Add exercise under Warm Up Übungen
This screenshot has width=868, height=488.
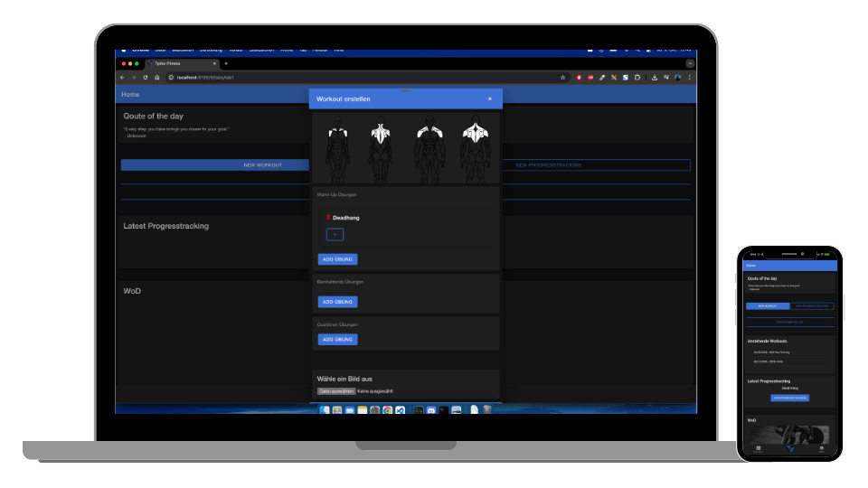click(x=337, y=259)
